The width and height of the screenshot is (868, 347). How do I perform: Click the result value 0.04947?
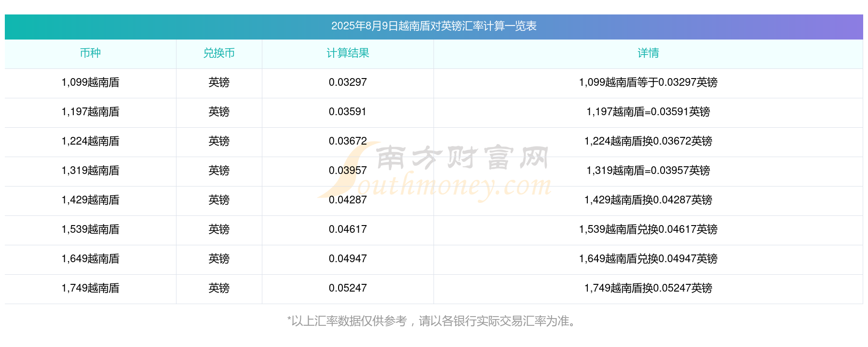tap(348, 259)
